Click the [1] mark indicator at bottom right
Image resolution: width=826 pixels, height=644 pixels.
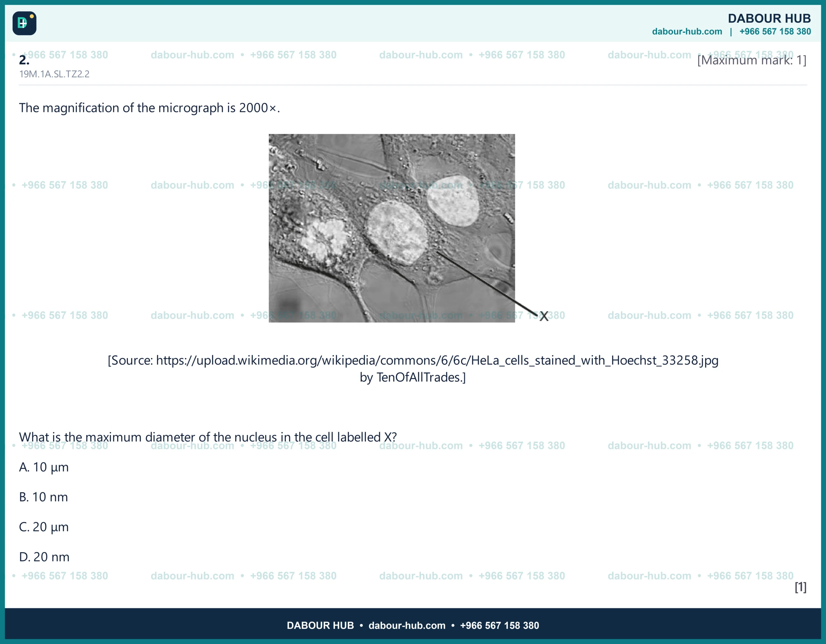800,587
